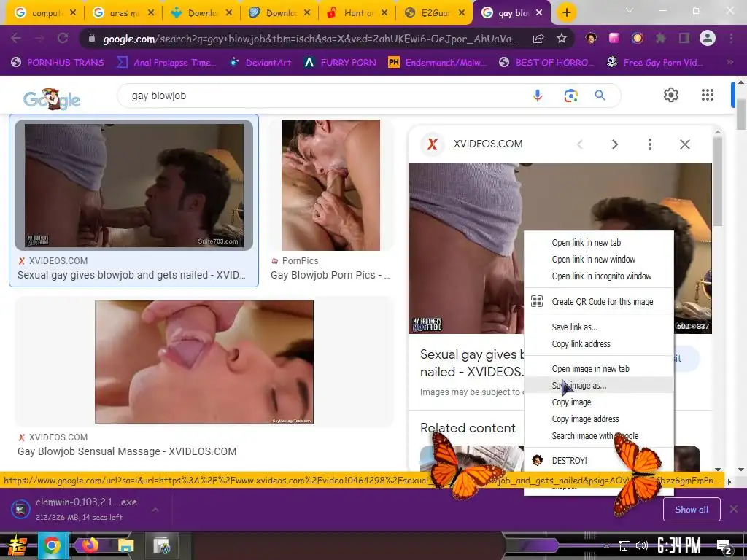Click the preview panel scrollbar

click(718, 181)
